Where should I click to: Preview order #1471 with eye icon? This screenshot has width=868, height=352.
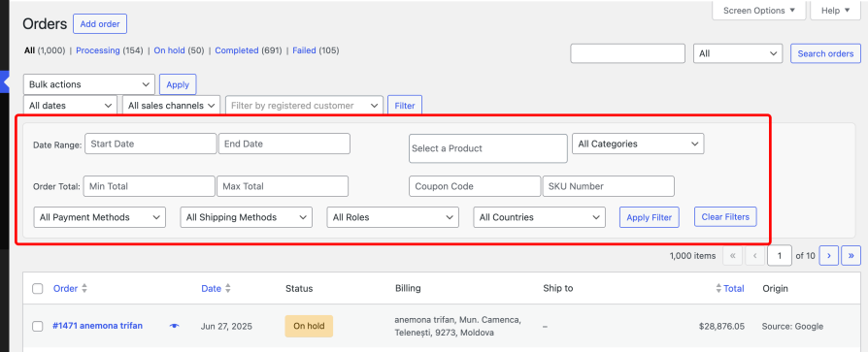175,326
